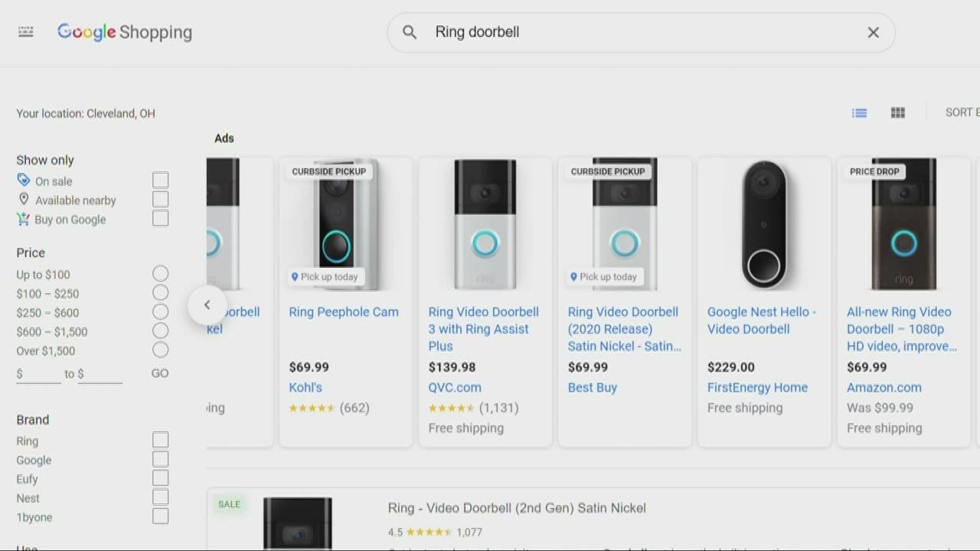Tick the Ring brand checkbox
This screenshot has height=551, width=980.
point(160,440)
